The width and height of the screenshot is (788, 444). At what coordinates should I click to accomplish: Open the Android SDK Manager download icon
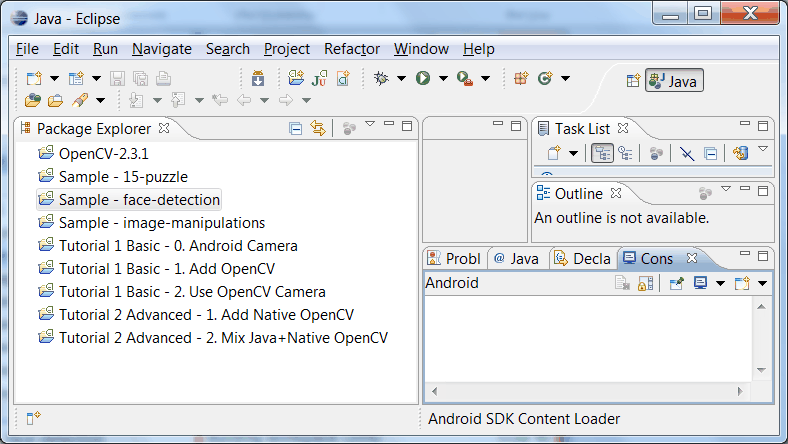coord(258,78)
